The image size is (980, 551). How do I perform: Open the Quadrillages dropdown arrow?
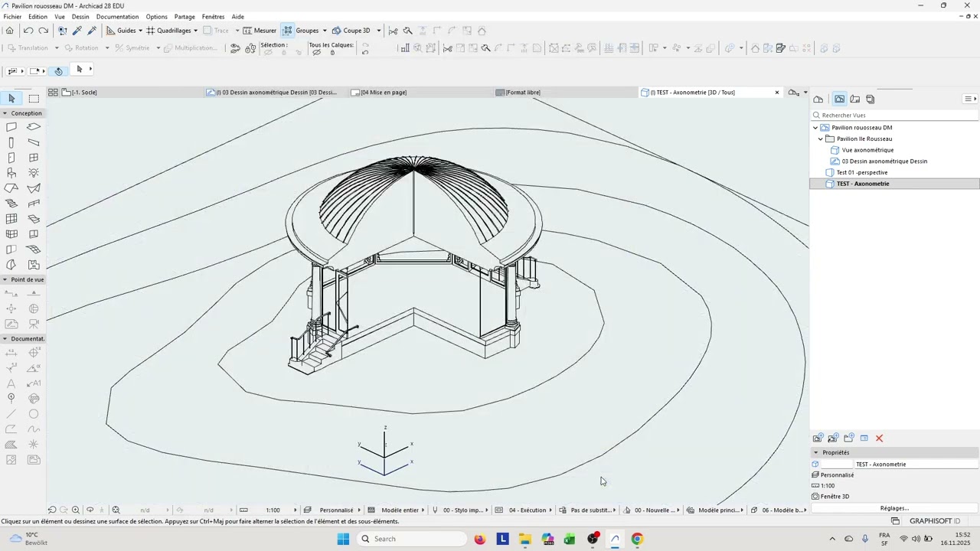[195, 31]
